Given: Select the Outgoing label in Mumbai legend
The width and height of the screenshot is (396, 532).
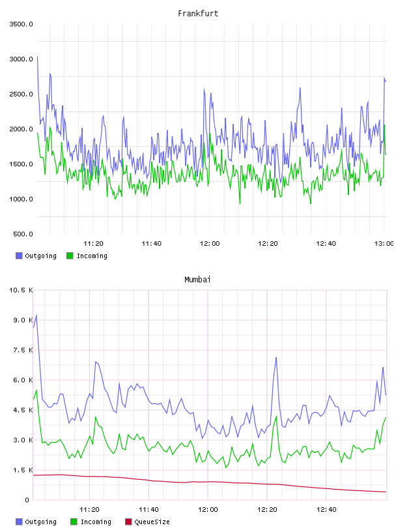Looking at the screenshot, I should click(x=40, y=522).
